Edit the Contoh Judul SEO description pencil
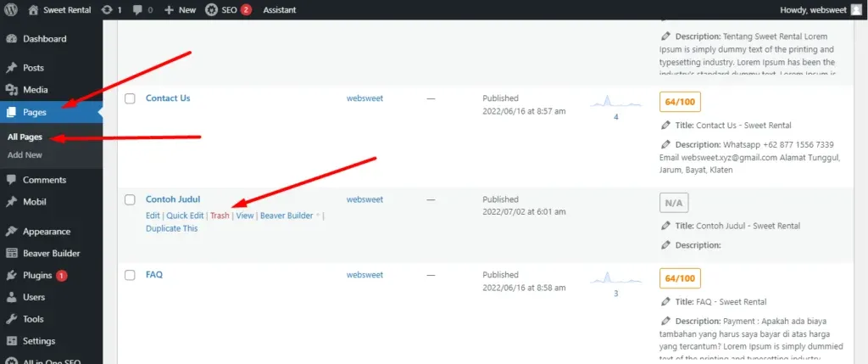This screenshot has width=868, height=364. (x=665, y=245)
